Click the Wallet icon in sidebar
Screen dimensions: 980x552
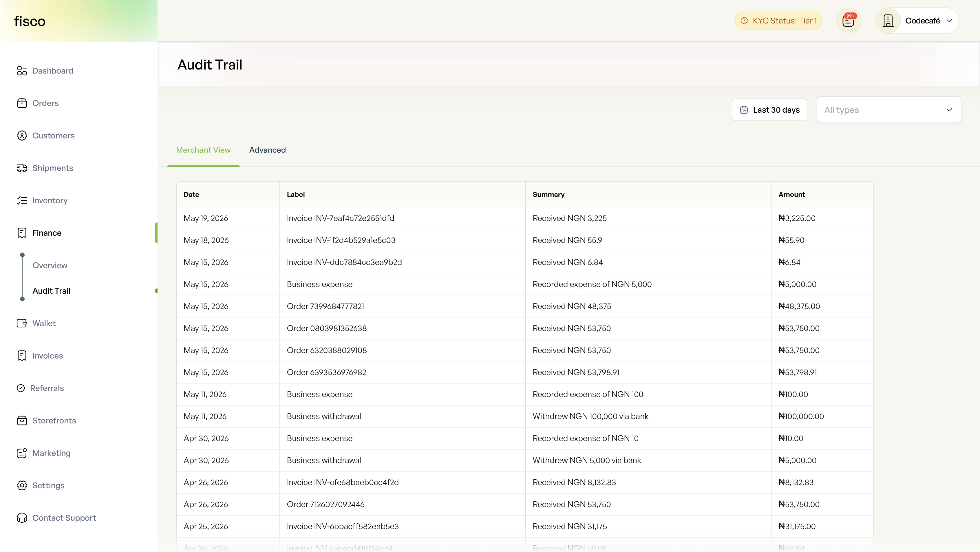coord(22,323)
